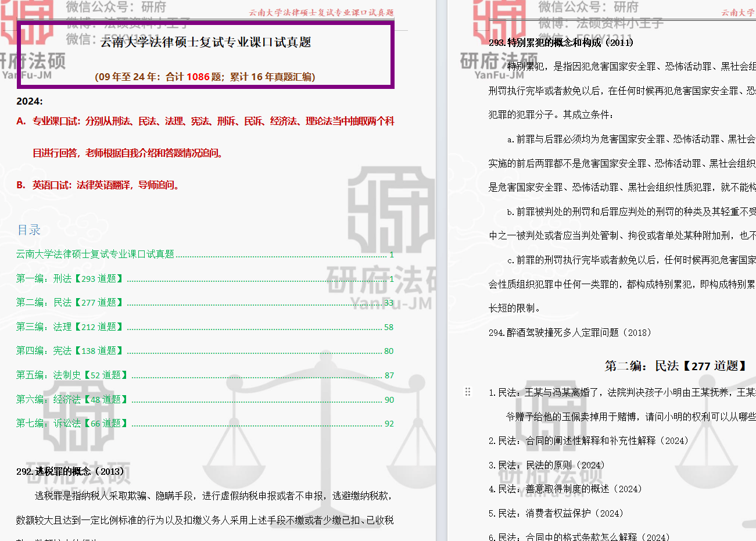Click paragraph line c.前罪的刑罚执行完毕
Screen dimensions: 756x541
(x=631, y=260)
